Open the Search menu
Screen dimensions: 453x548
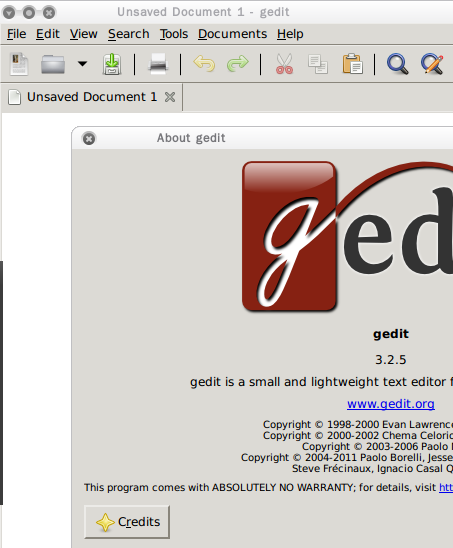point(129,34)
